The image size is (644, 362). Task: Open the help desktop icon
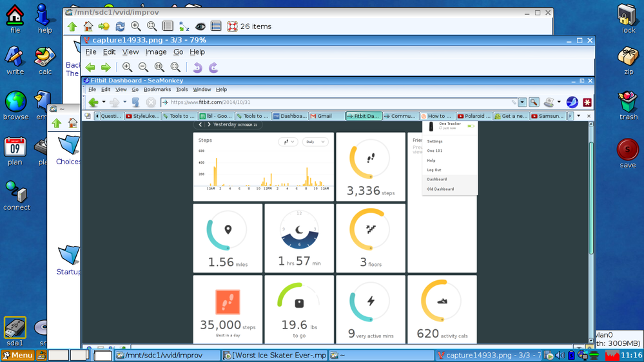(44, 19)
